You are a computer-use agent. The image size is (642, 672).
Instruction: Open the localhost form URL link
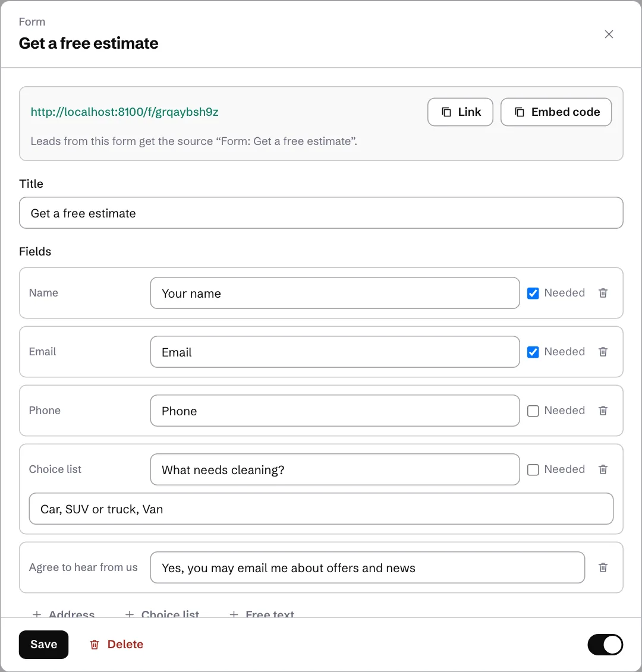(x=124, y=112)
